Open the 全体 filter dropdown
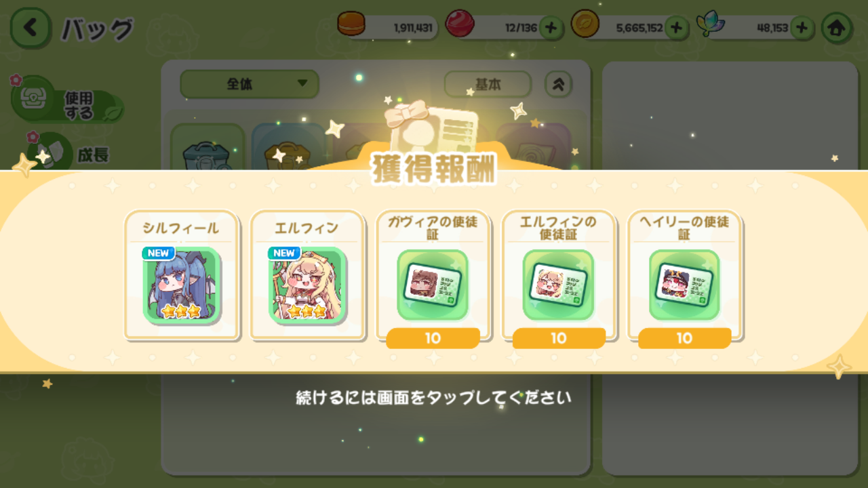This screenshot has width=868, height=488. click(250, 84)
